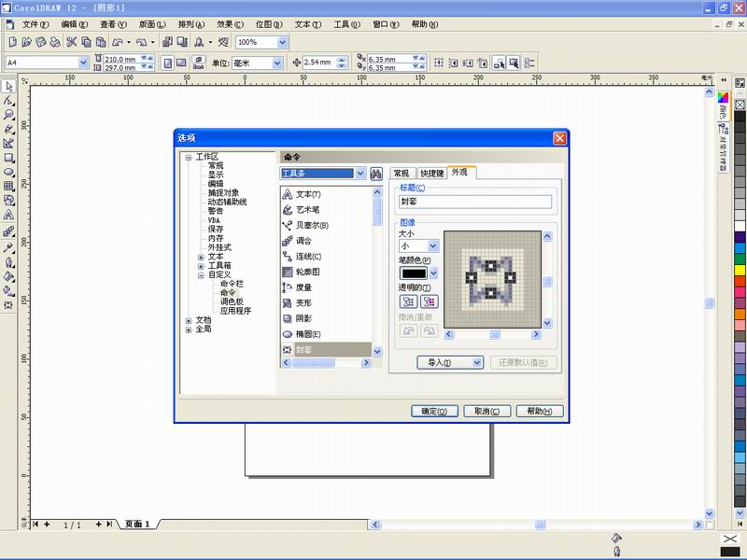
Task: Open the zoom level 100% dropdown
Action: (282, 42)
